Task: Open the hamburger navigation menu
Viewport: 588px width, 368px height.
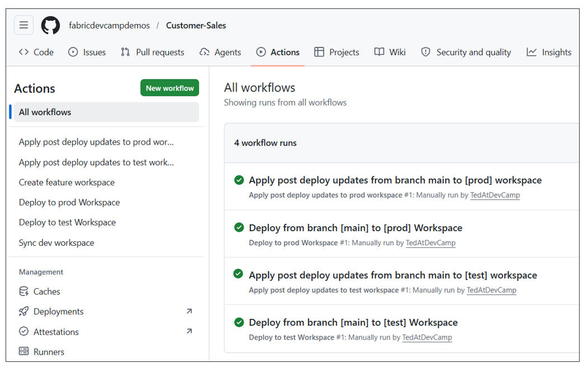Action: coord(23,25)
